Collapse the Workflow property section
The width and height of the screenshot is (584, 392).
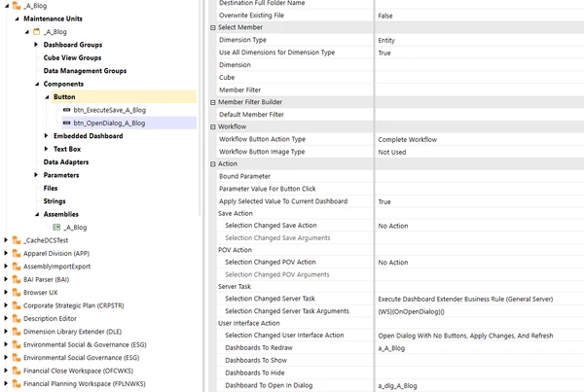213,127
